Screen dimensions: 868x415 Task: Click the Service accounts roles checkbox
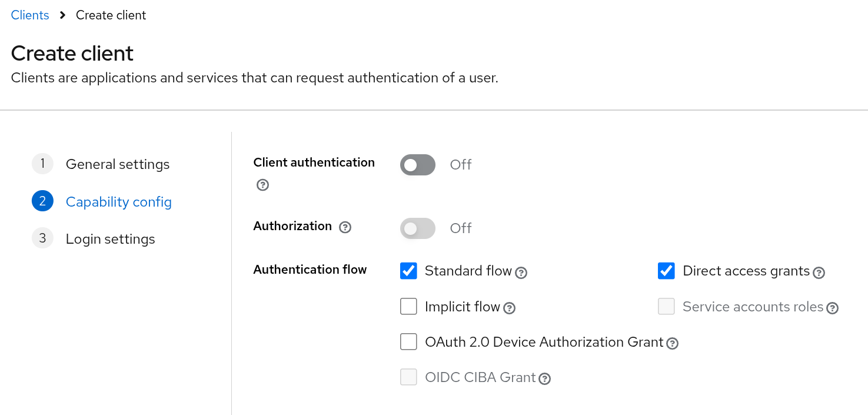666,307
